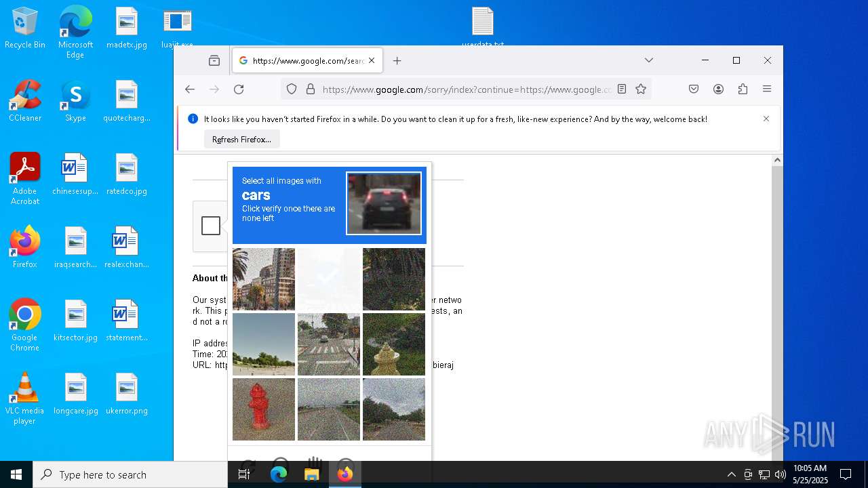
Task: Select captcha tile with dark palm trees
Action: point(394,279)
